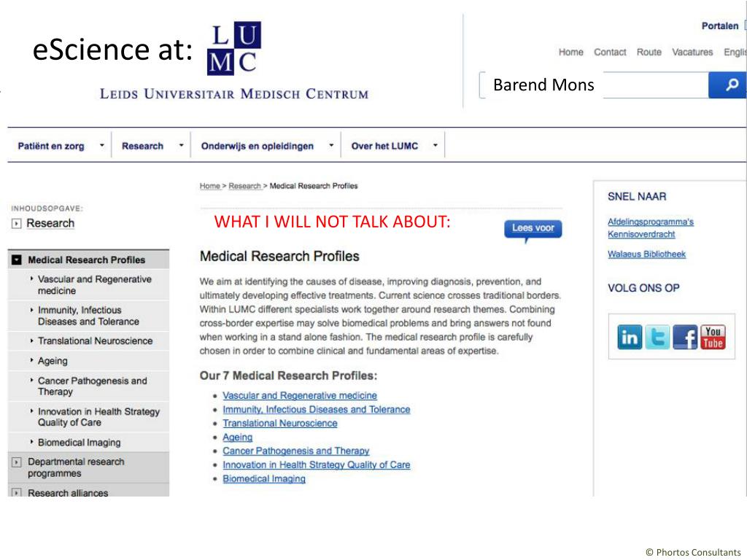Viewport: 747px width, 560px height.
Task: Open Innovation in Health Strategy list link
Action: 317,464
